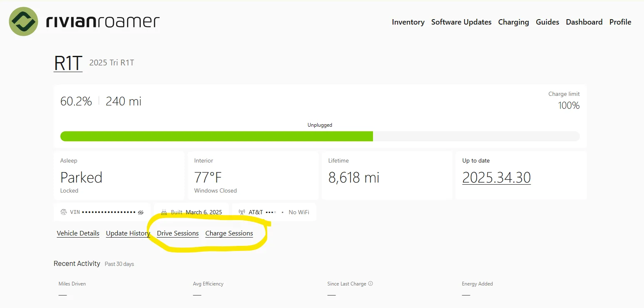Click the 2025 Tri R1T subtitle
Screen dimensions: 644x308
[112, 63]
